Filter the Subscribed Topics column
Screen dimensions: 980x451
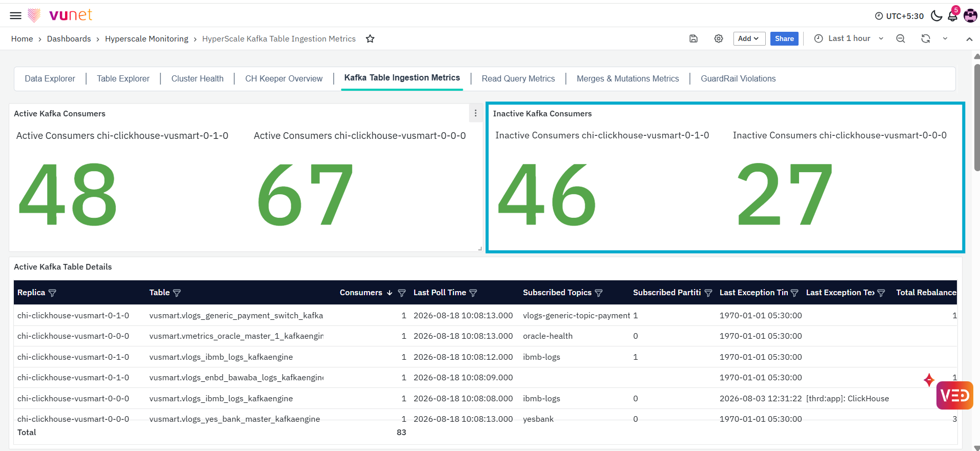tap(599, 293)
